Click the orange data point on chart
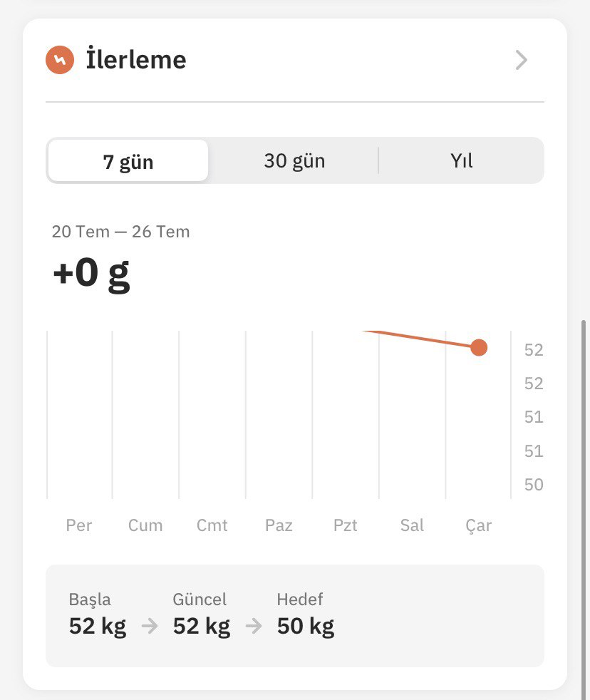 (479, 347)
